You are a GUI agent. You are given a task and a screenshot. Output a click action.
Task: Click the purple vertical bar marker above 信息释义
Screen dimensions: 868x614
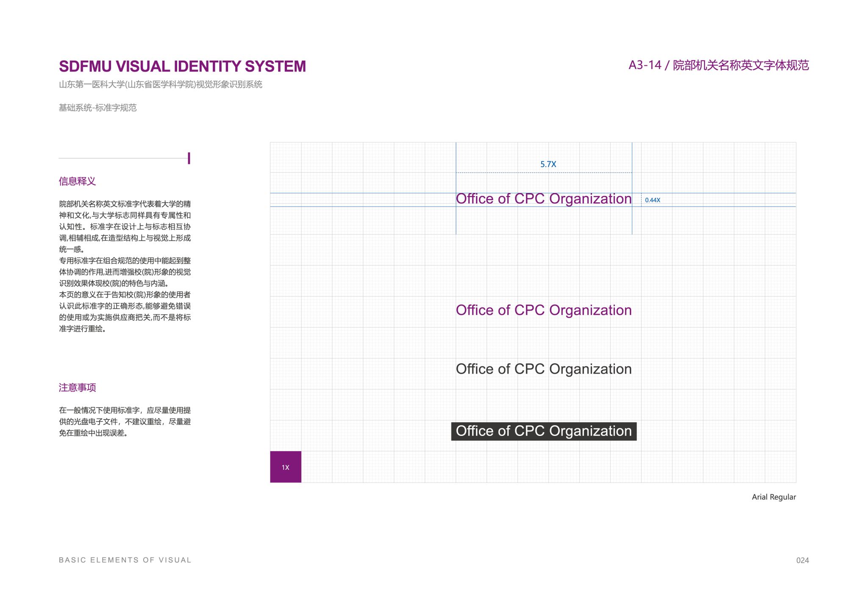[x=189, y=158]
